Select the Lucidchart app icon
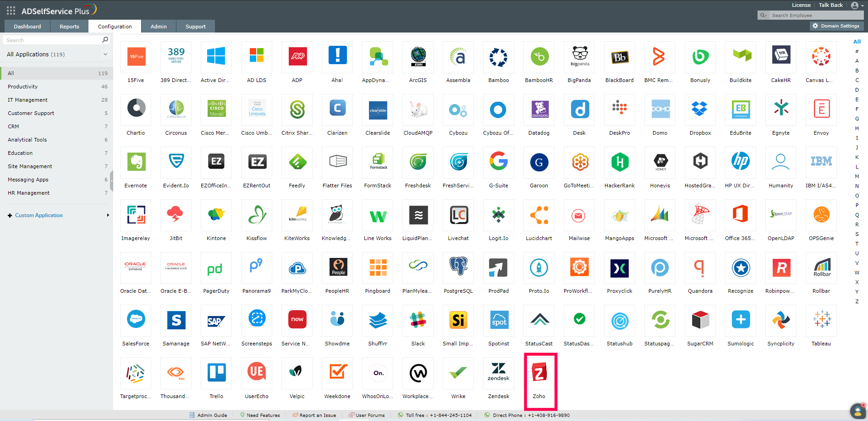Viewport: 868px width, 421px height. point(539,215)
